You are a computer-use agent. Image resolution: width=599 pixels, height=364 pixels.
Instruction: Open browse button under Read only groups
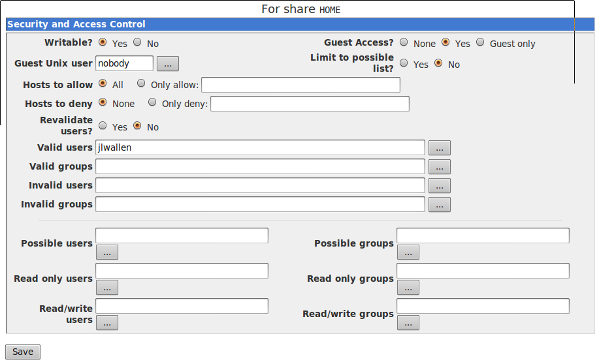point(408,288)
